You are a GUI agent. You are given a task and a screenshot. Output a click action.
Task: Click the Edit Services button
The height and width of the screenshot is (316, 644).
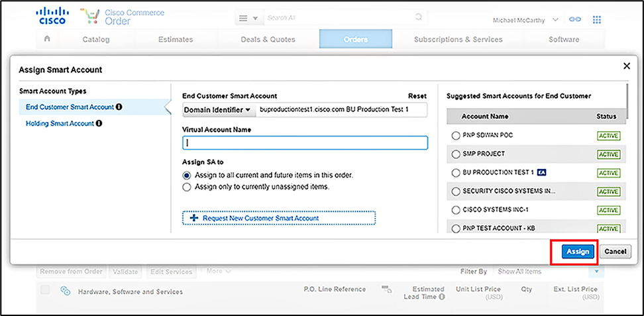171,272
